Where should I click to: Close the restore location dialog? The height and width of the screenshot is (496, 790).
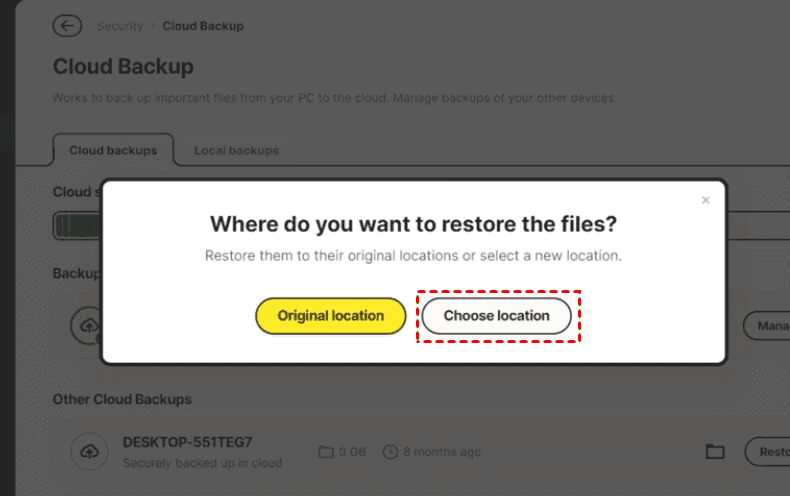pyautogui.click(x=706, y=200)
